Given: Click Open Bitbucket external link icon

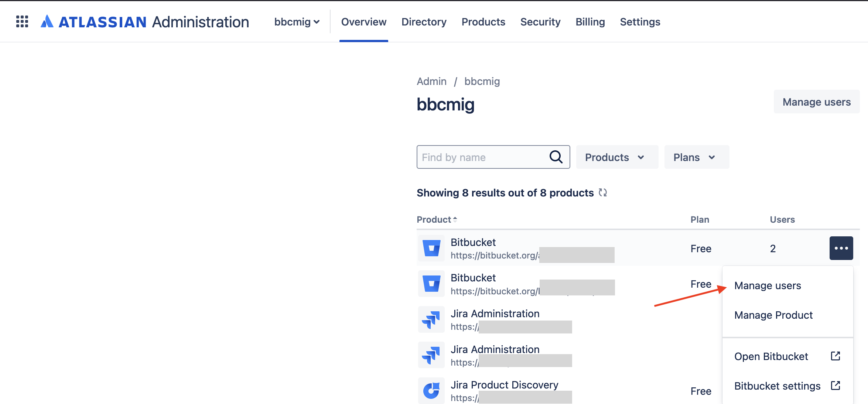Looking at the screenshot, I should 835,356.
